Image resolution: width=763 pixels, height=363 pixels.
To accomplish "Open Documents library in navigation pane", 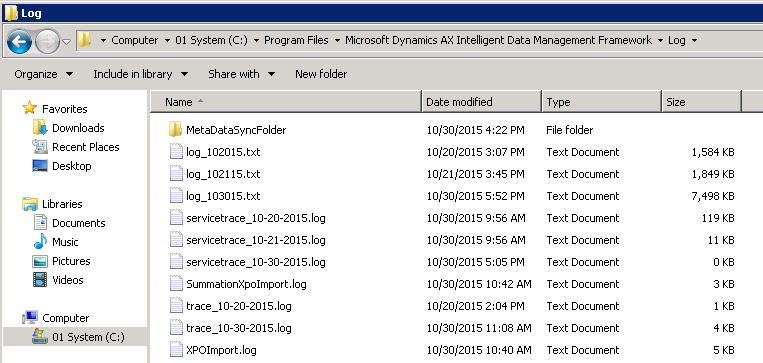I will click(x=79, y=223).
